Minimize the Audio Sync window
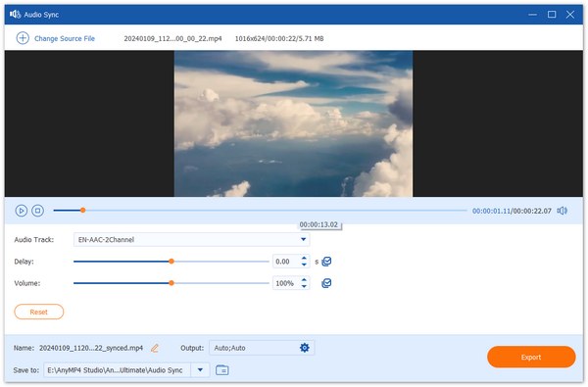Viewport: 588px width, 387px height. coord(532,15)
